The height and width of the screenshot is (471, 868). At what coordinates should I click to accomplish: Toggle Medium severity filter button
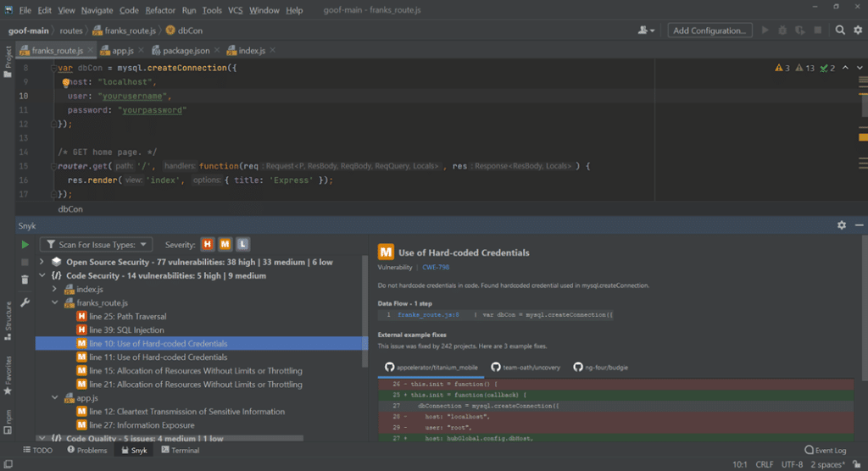click(x=225, y=245)
